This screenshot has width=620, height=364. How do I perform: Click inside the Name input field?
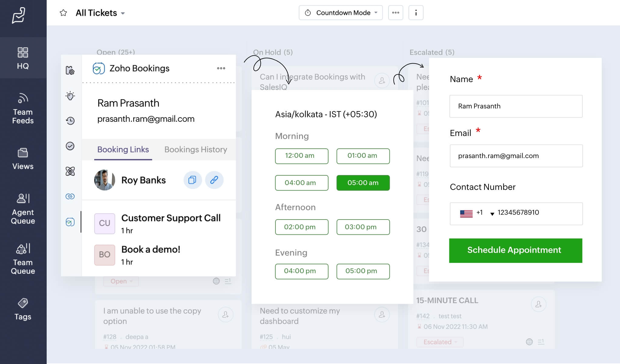point(515,106)
